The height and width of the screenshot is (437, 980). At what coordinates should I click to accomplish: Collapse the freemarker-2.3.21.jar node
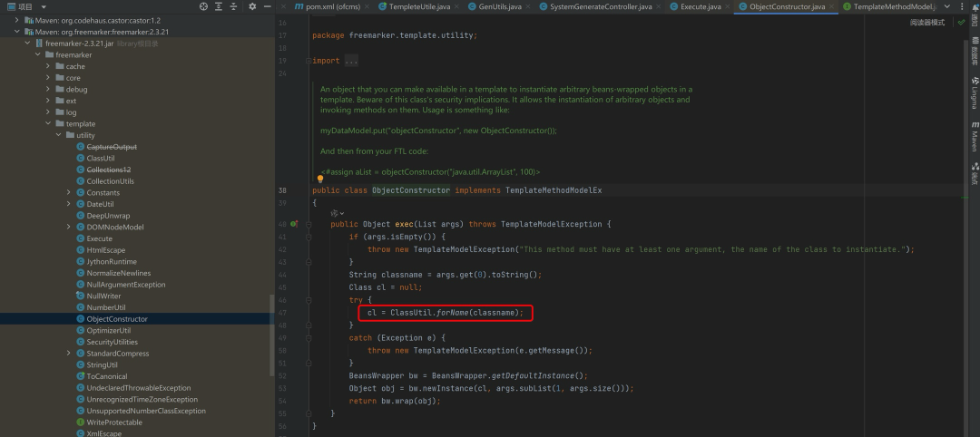[x=27, y=44]
